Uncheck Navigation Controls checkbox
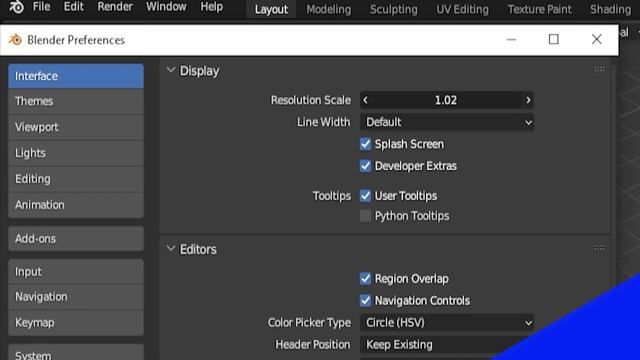Image resolution: width=640 pixels, height=360 pixels. point(365,301)
